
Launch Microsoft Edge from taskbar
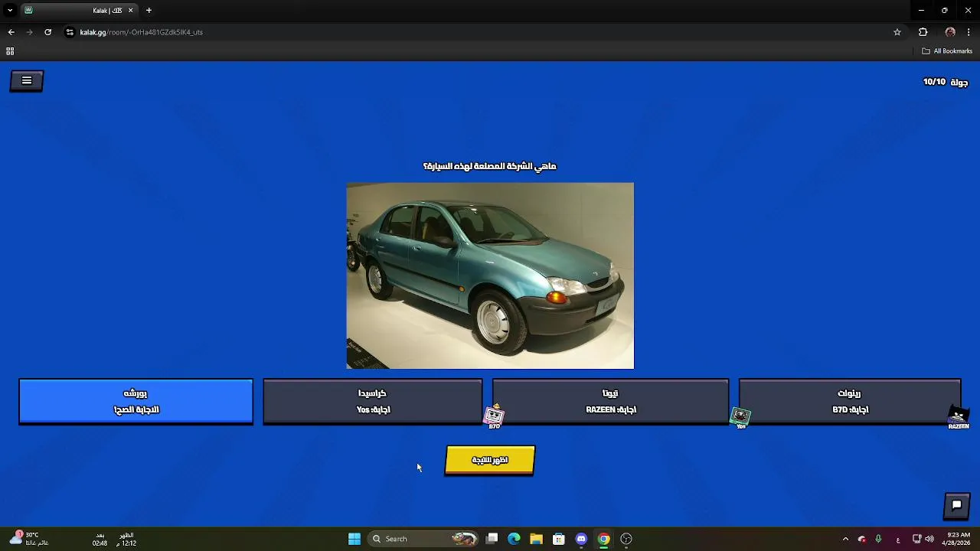click(x=514, y=539)
